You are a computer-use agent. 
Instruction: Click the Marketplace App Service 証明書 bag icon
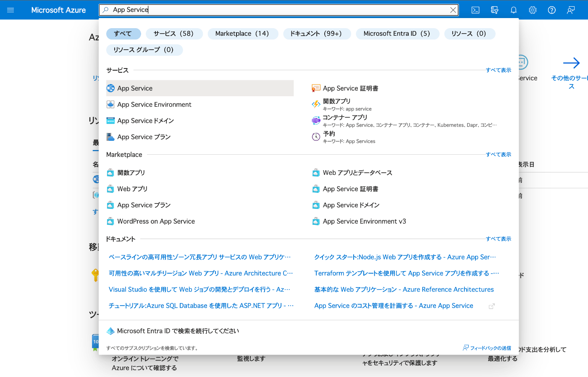[316, 189]
